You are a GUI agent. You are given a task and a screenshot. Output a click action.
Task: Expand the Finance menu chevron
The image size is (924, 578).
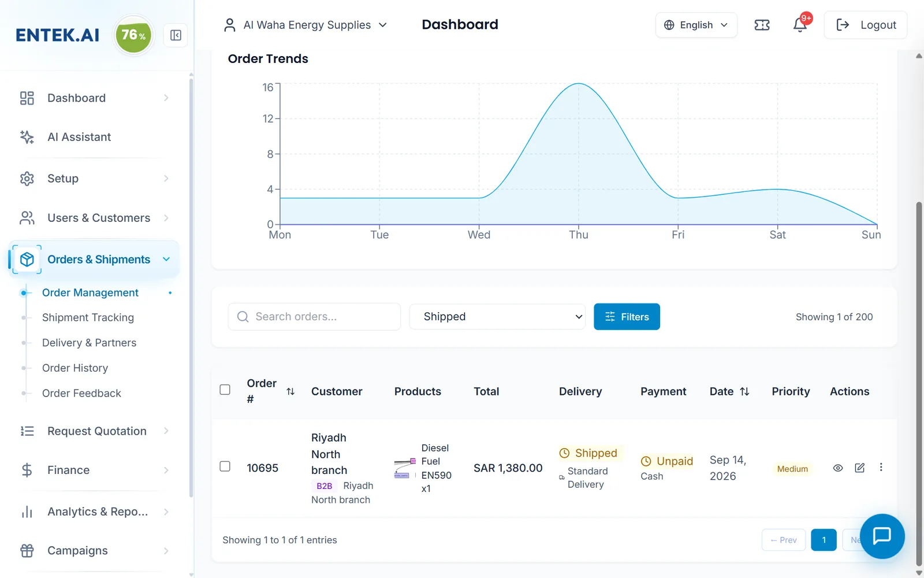(166, 470)
